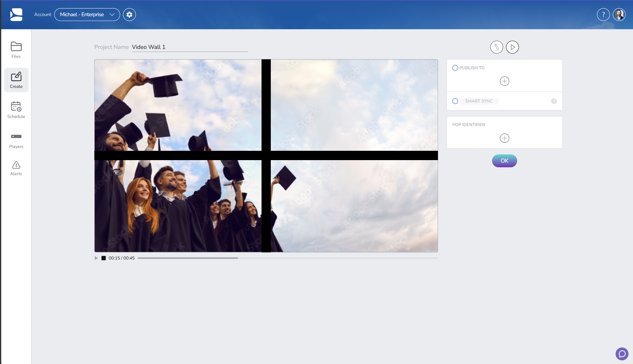Open the user profile avatar
The width and height of the screenshot is (633, 364).
[x=619, y=15]
